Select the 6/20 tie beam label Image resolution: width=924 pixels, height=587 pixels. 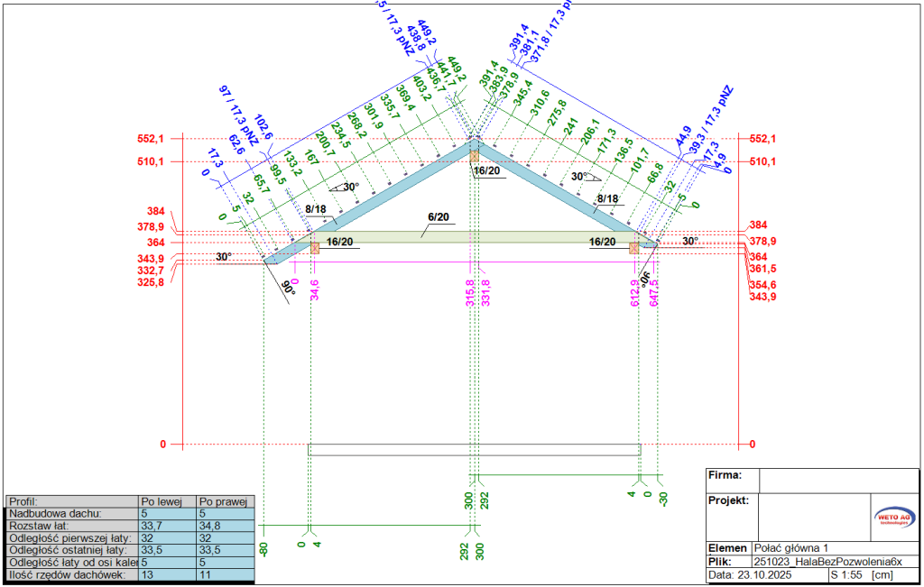pyautogui.click(x=438, y=217)
